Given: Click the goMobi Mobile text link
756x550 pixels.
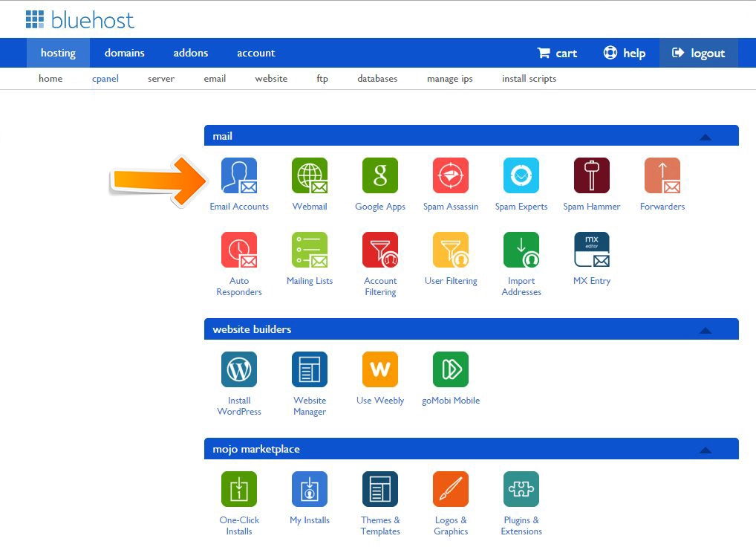Looking at the screenshot, I should click(451, 401).
